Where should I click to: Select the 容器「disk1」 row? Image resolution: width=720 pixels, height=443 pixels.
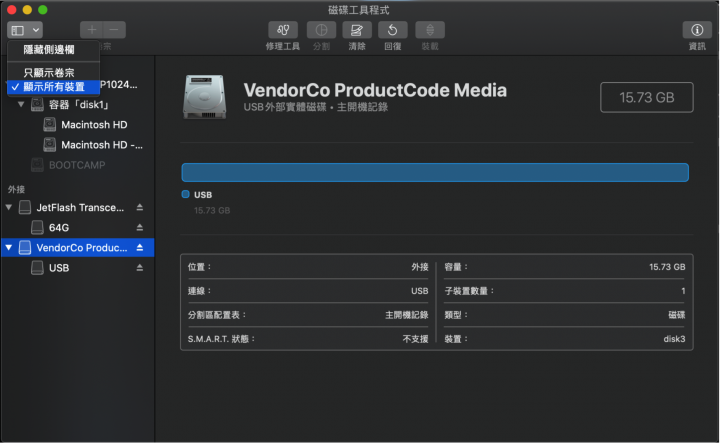point(78,105)
